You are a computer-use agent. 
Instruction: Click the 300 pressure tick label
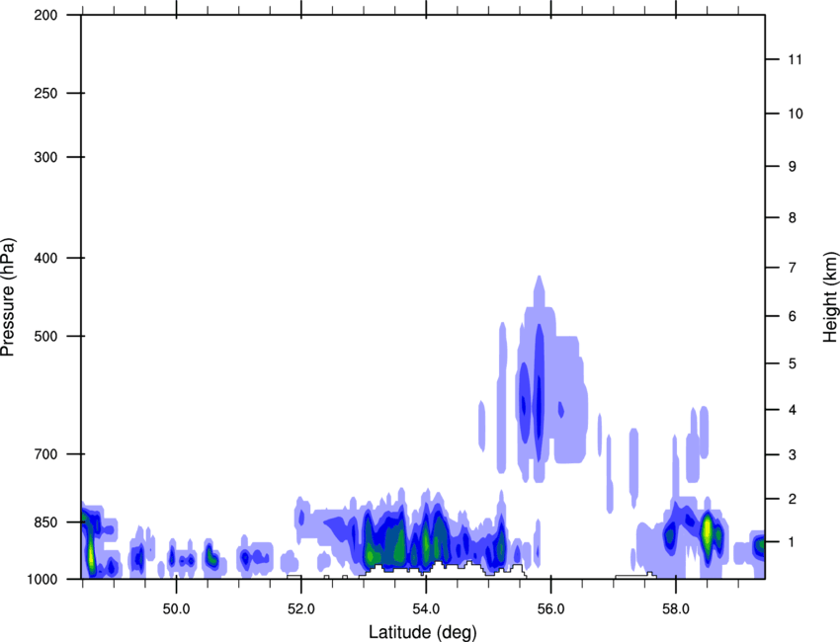45,157
